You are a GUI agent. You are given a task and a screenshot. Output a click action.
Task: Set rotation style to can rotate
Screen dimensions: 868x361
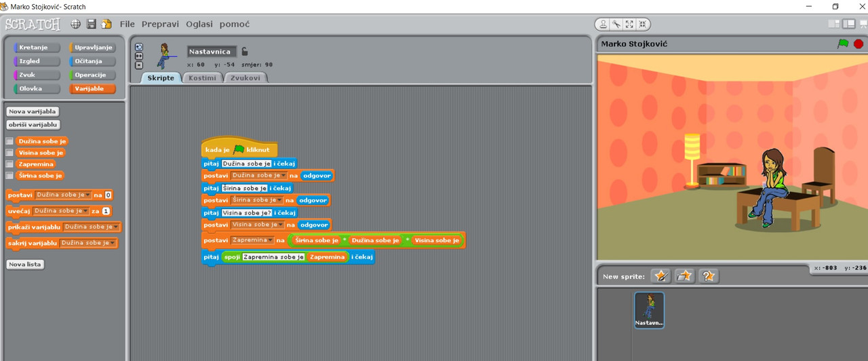(139, 47)
